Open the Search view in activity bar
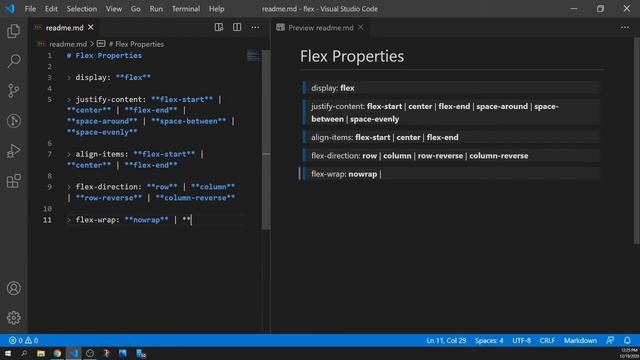This screenshot has height=360, width=640. click(x=13, y=61)
